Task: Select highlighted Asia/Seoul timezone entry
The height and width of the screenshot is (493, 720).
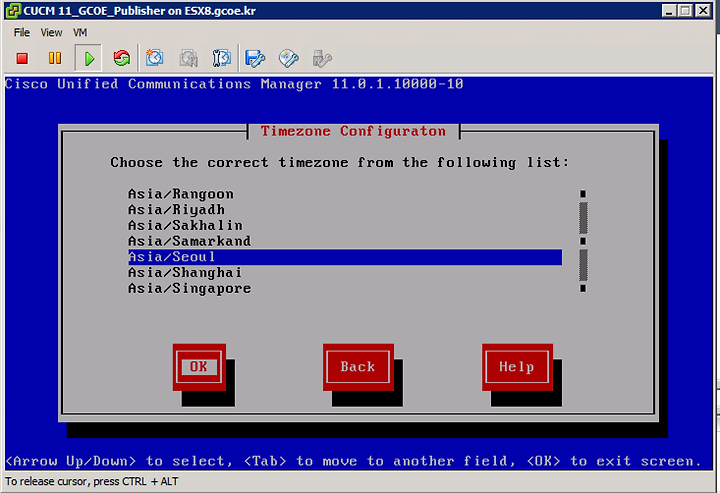Action: (345, 257)
